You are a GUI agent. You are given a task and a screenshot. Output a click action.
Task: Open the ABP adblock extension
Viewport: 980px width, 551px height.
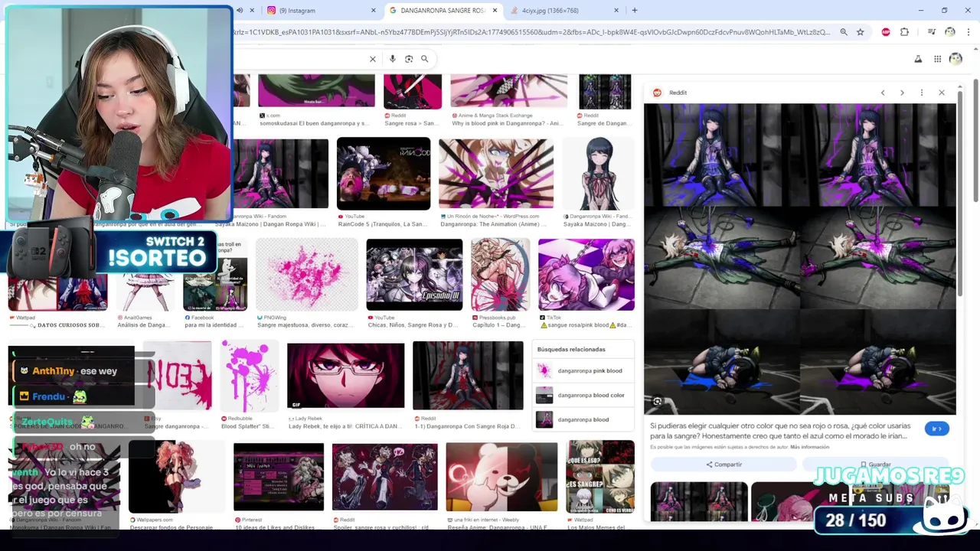pyautogui.click(x=886, y=32)
